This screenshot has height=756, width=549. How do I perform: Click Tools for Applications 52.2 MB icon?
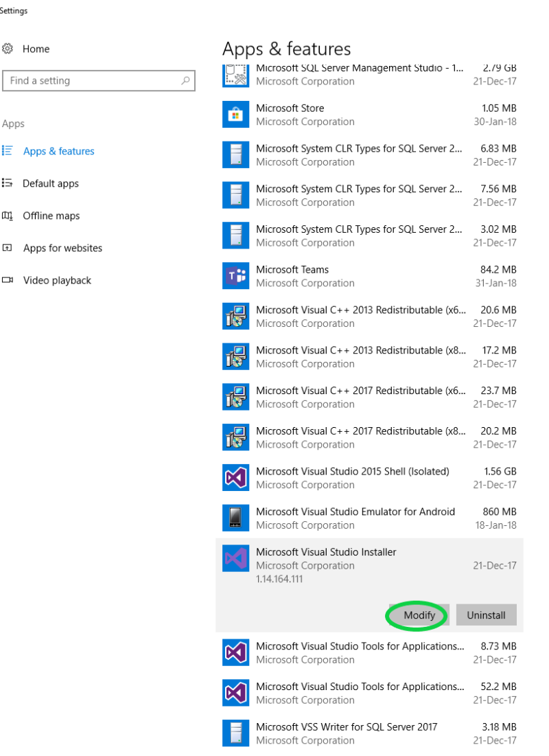(235, 693)
